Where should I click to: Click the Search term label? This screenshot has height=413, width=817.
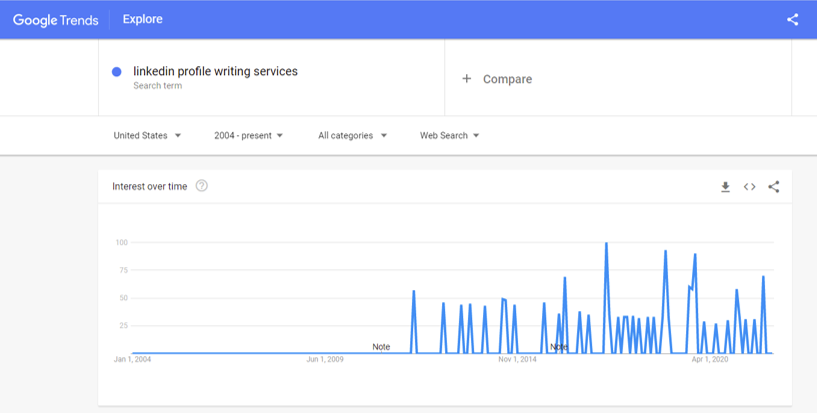click(157, 86)
